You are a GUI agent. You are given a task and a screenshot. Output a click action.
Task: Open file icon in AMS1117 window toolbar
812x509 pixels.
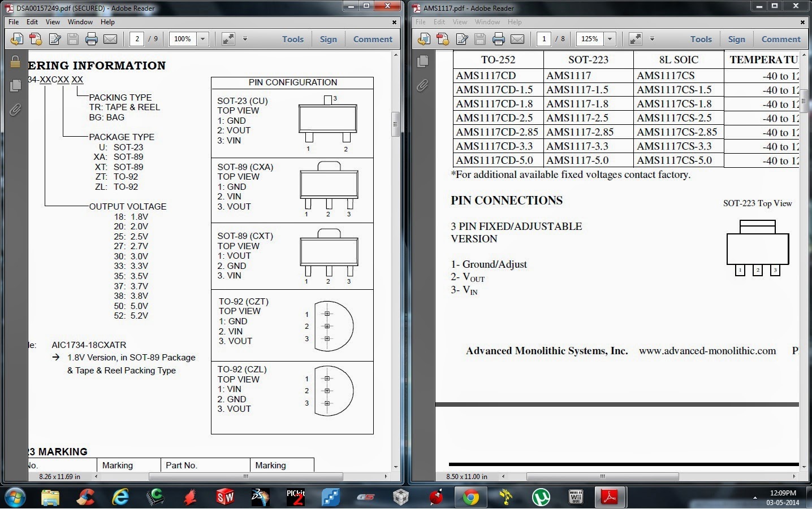(424, 39)
